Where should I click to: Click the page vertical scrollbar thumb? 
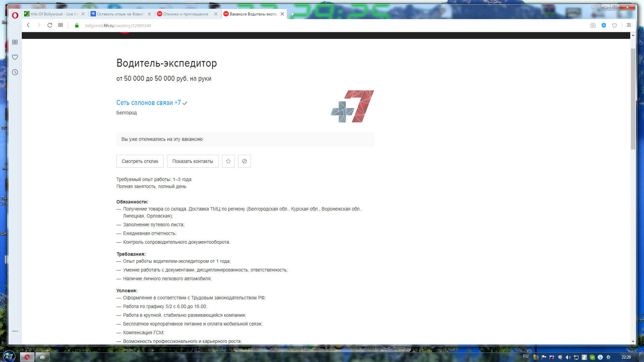click(633, 99)
